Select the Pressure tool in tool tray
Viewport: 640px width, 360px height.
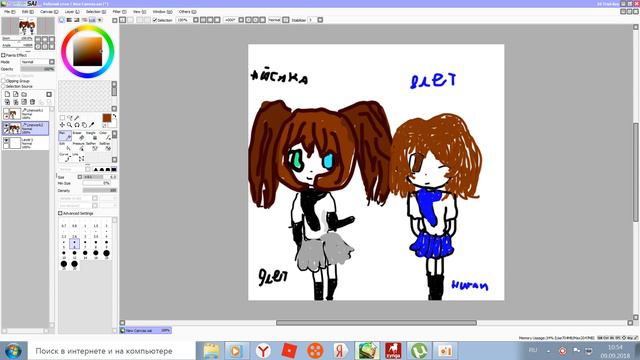[x=78, y=147]
